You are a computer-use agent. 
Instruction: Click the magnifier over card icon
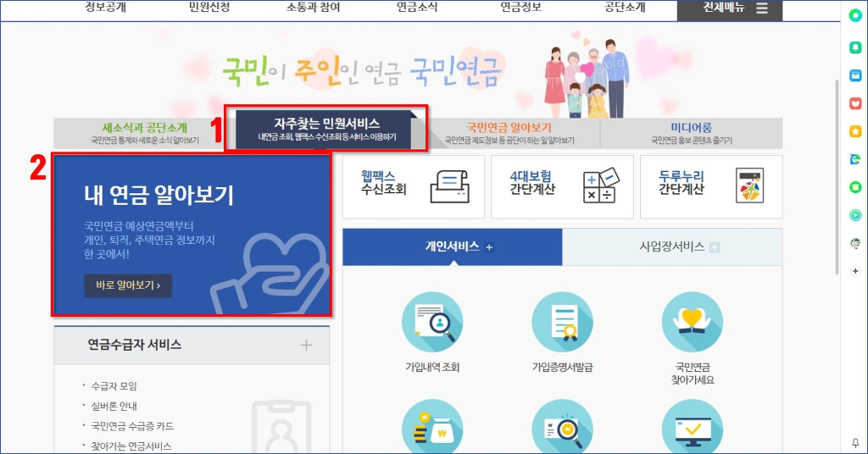[x=563, y=427]
